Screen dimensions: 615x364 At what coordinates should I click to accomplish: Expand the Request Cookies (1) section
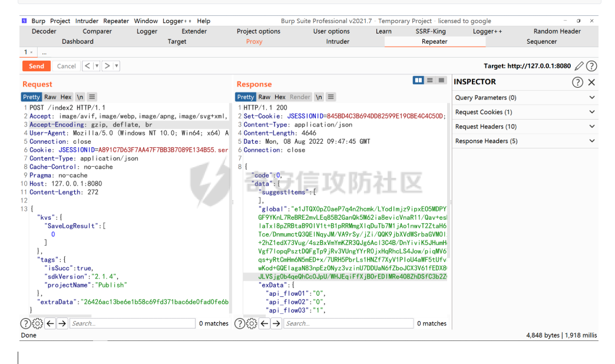pos(525,112)
